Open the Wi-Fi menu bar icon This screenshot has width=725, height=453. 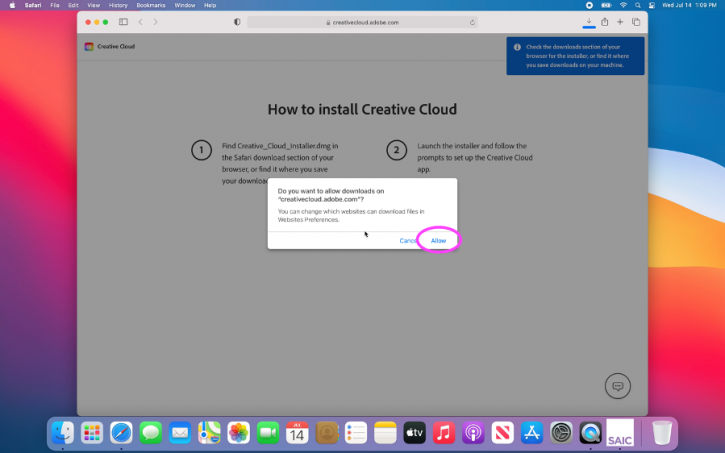click(x=623, y=5)
